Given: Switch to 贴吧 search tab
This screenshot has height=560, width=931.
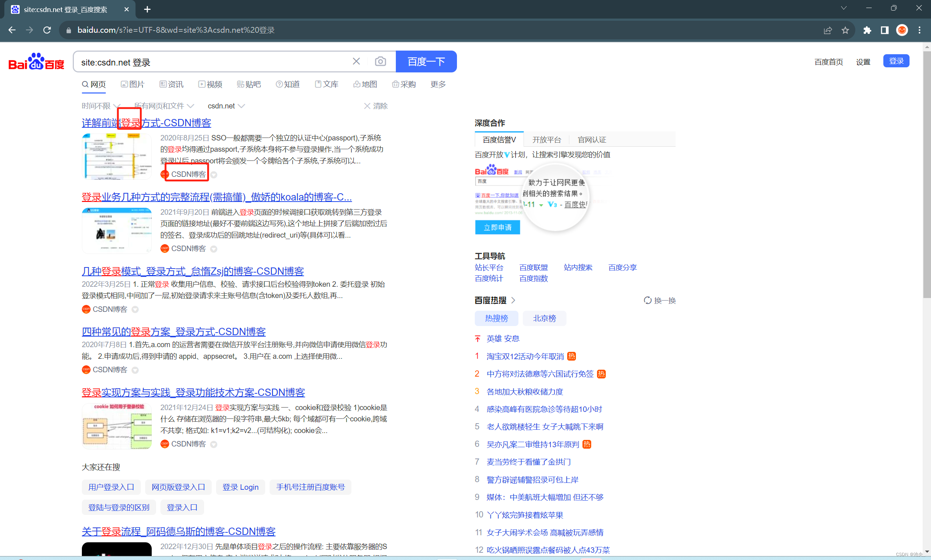Looking at the screenshot, I should [249, 84].
